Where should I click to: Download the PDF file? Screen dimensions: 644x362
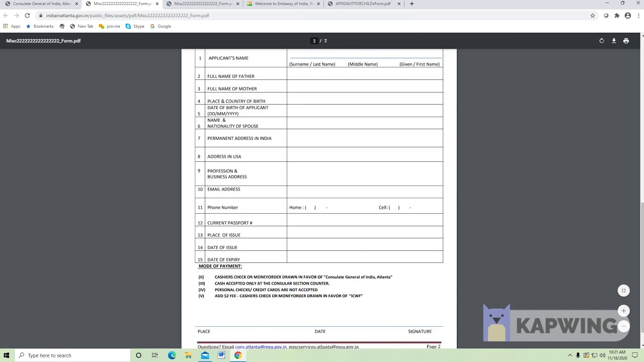(614, 41)
